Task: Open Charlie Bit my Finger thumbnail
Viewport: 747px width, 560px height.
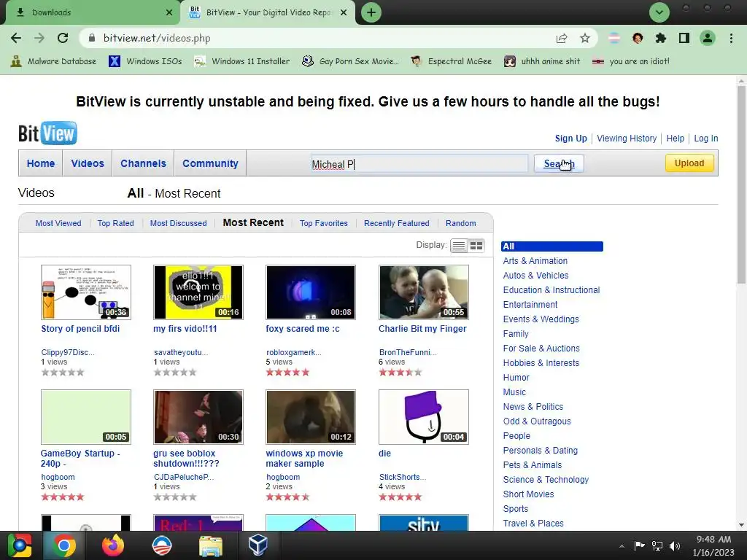Action: click(424, 292)
